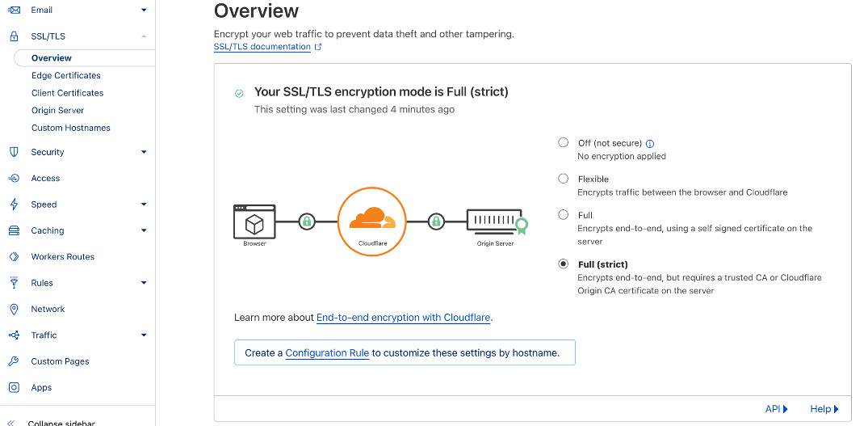Image resolution: width=868 pixels, height=426 pixels.
Task: Collapse sidebar using the double-chevron control
Action: (11, 422)
